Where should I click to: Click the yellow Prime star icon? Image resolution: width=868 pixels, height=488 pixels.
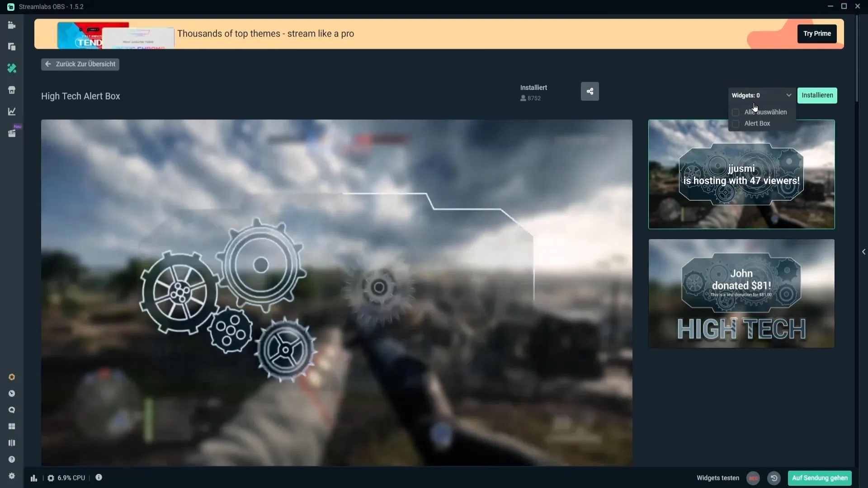[12, 377]
